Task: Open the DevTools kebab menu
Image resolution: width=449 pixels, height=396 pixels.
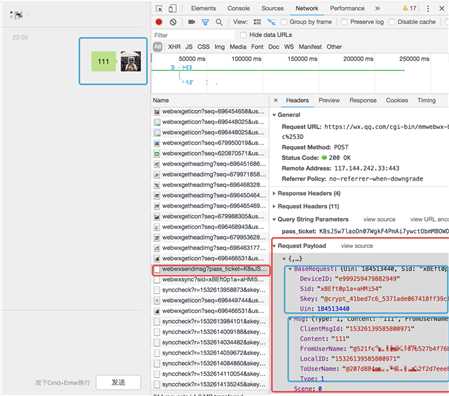Action: pyautogui.click(x=428, y=9)
